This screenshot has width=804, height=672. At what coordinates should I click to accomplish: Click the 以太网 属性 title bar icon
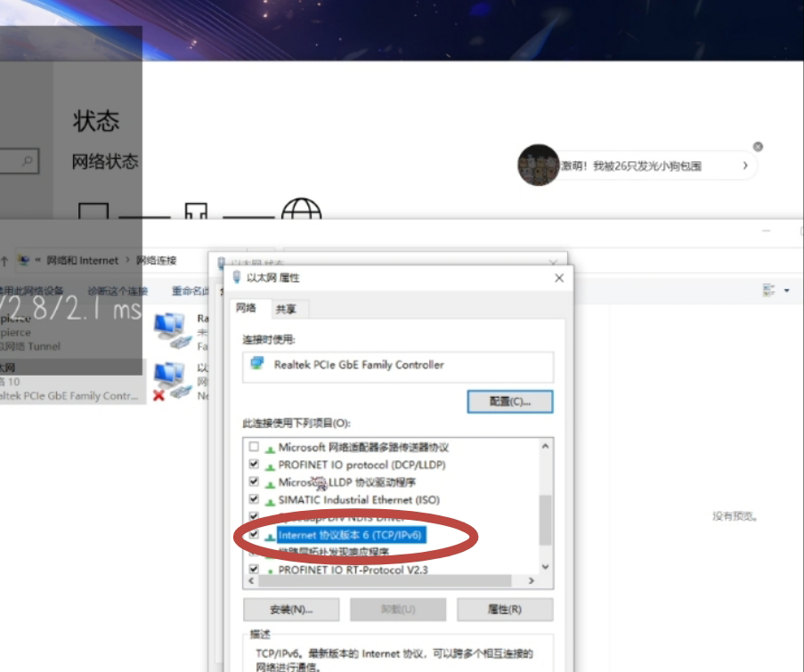(x=237, y=278)
